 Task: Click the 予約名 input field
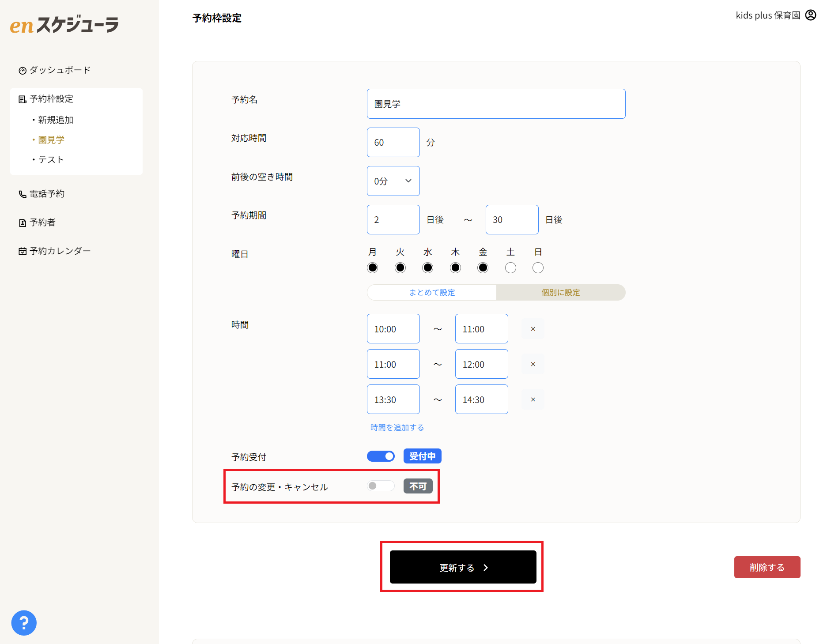click(496, 104)
